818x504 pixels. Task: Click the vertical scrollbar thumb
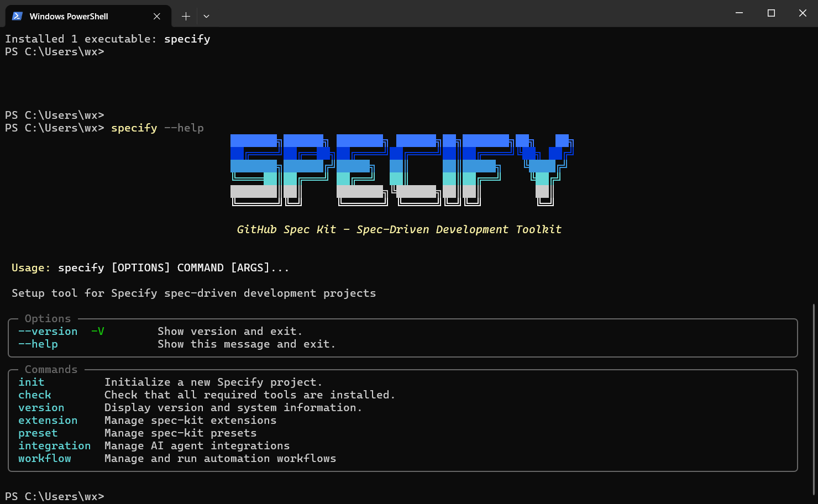tap(814, 399)
